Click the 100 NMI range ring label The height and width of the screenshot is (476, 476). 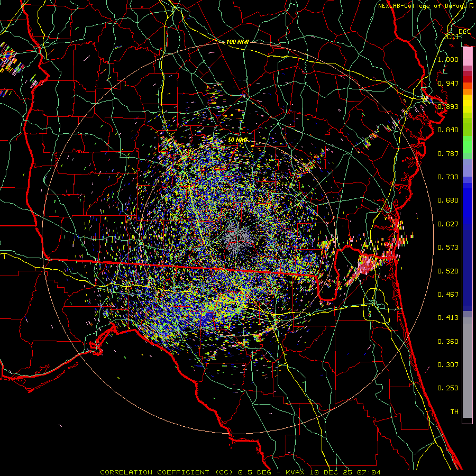(237, 42)
